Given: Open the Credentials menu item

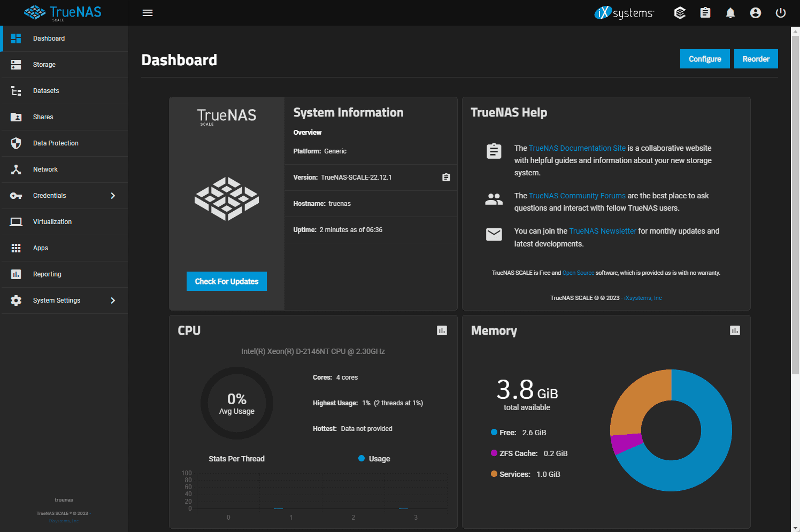Looking at the screenshot, I should pos(64,196).
